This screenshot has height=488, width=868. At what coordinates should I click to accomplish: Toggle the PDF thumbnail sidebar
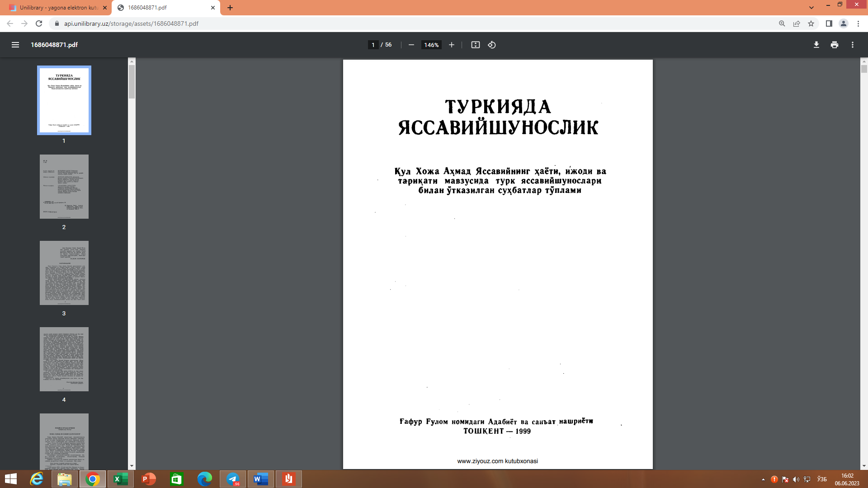15,45
